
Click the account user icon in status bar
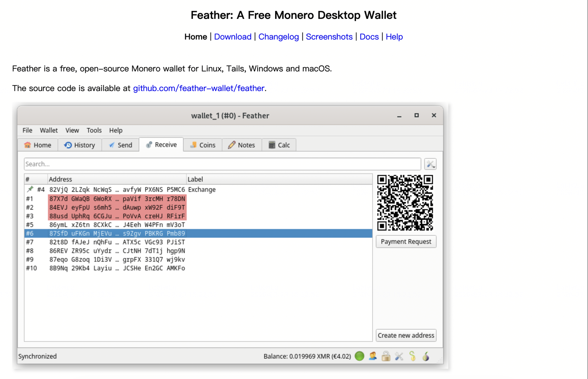[x=373, y=356]
